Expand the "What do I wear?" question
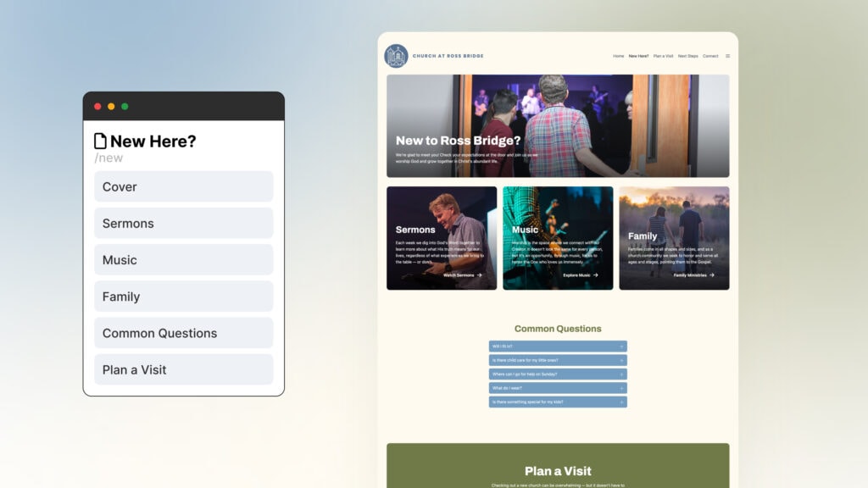The image size is (868, 488). click(557, 388)
